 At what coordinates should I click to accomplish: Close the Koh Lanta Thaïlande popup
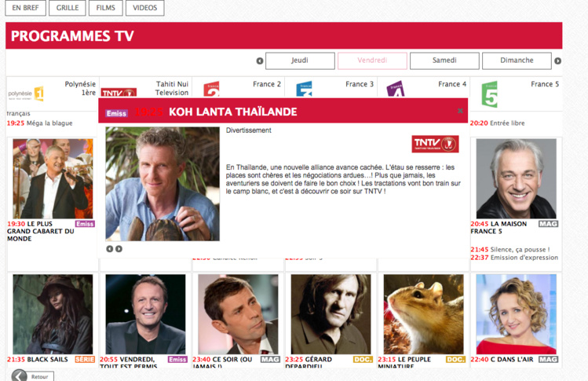(460, 111)
